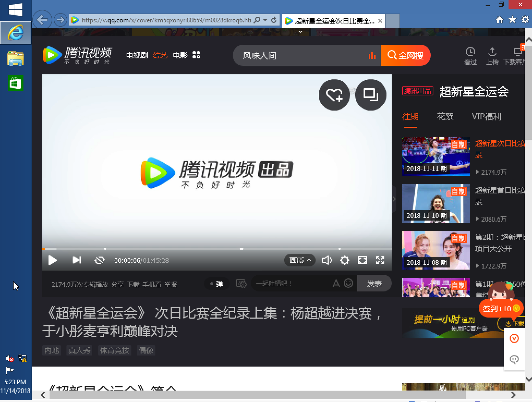This screenshot has width=532, height=402.
Task: Mute system volume in the system tray
Action: [10, 358]
